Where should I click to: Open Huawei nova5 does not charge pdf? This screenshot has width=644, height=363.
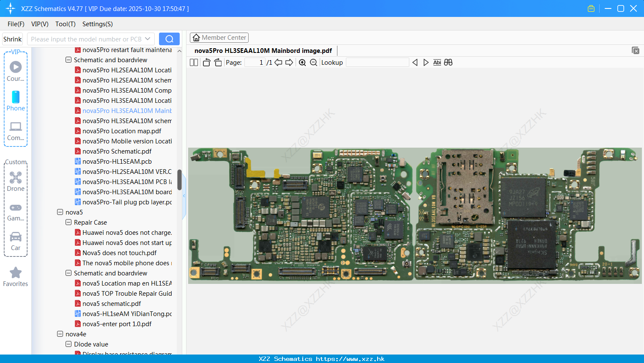pos(123,233)
